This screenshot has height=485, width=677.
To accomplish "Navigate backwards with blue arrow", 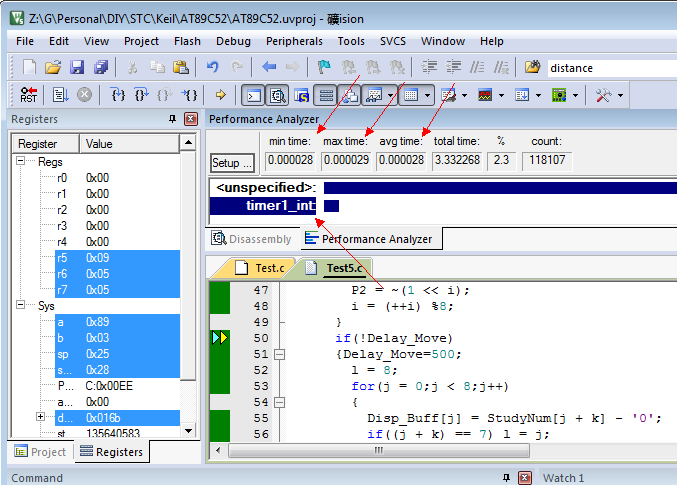I will point(269,67).
